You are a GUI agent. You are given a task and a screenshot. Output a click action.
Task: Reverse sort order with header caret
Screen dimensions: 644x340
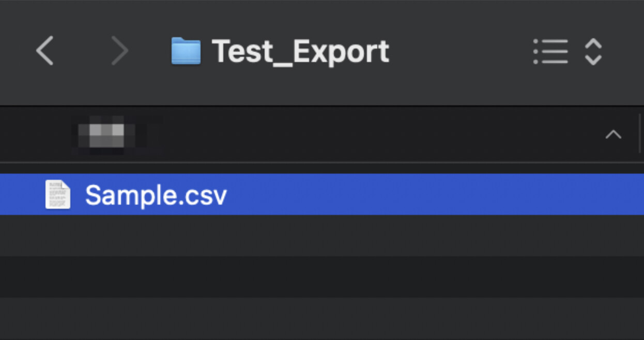[613, 135]
